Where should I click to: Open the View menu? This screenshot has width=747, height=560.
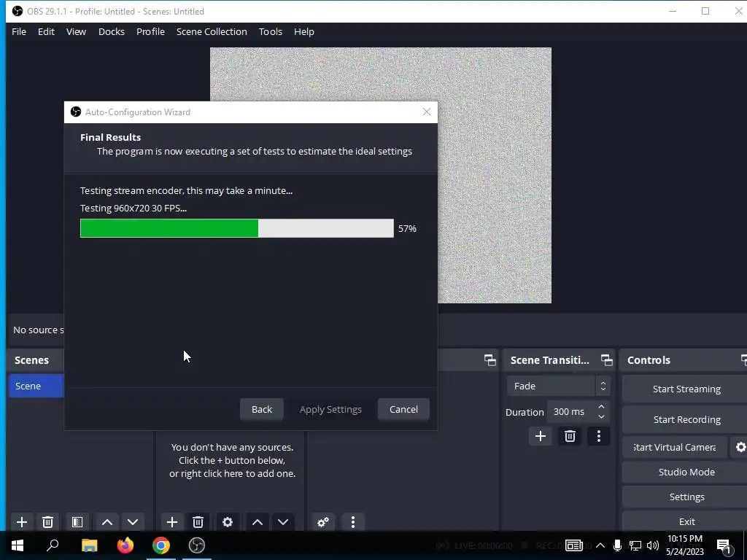tap(76, 31)
